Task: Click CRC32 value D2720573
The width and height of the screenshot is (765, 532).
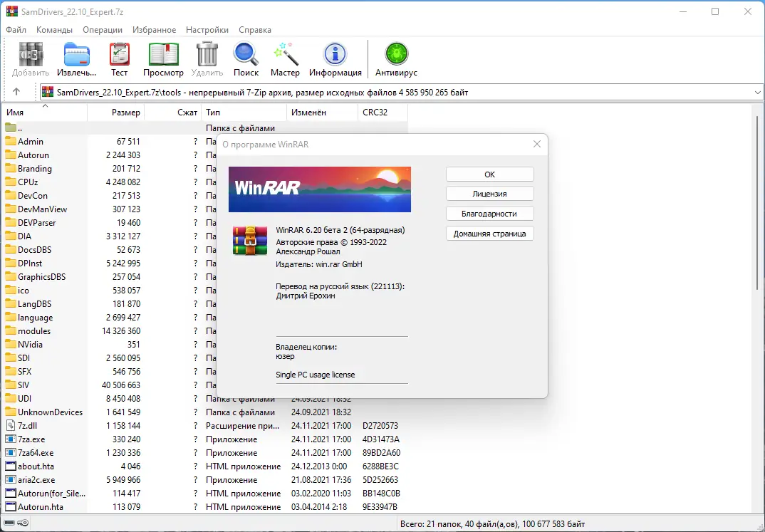Action: [380, 426]
